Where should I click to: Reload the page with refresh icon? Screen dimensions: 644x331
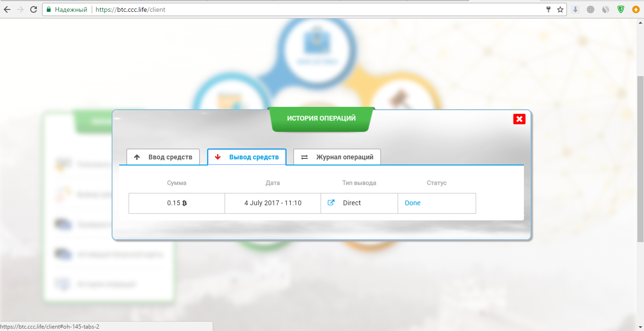pyautogui.click(x=34, y=9)
